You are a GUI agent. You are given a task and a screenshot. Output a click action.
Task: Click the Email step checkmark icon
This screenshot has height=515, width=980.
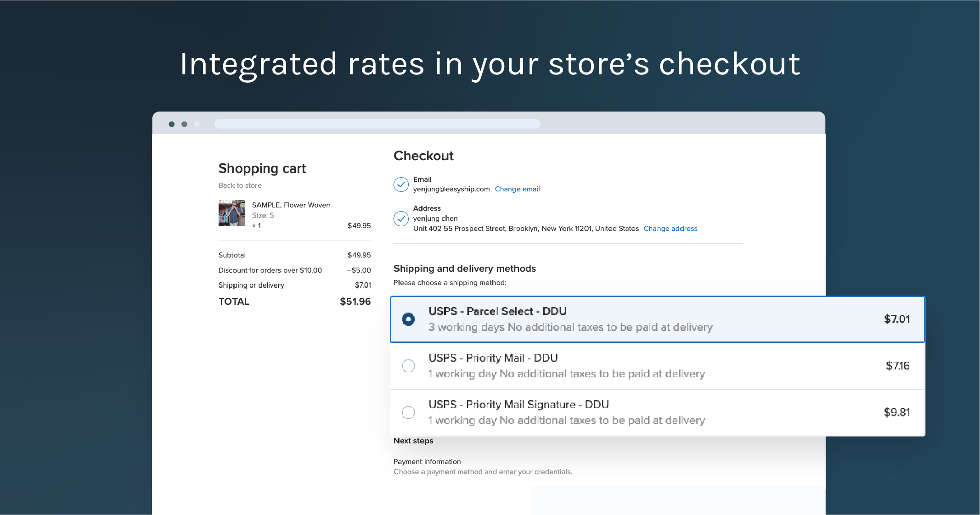tap(401, 185)
